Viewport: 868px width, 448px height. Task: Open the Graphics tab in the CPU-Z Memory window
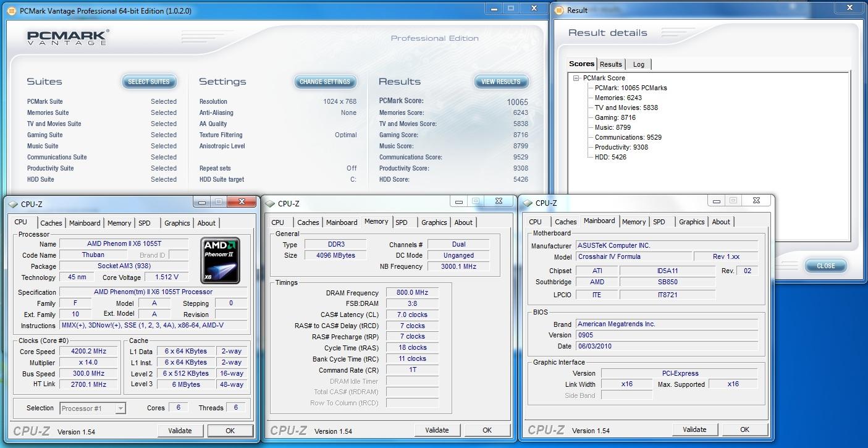[434, 222]
